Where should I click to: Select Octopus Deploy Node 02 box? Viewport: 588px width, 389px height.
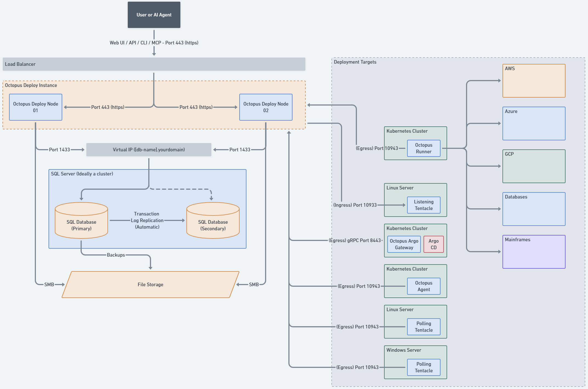point(266,107)
